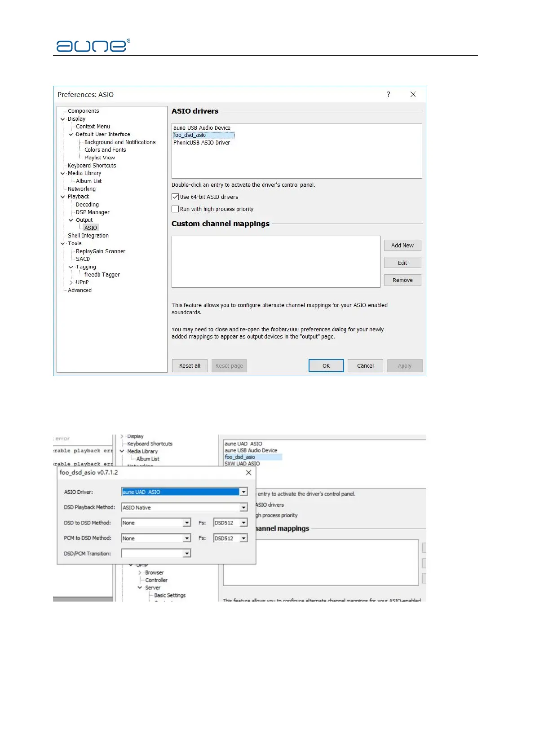Open SACD tools page

[83, 259]
